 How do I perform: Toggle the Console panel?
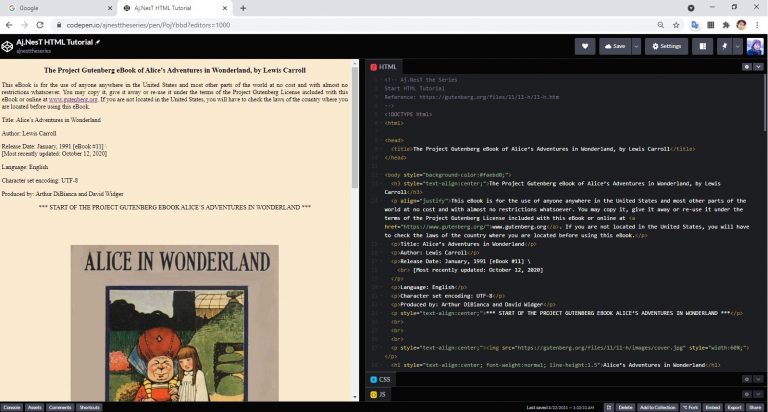coord(12,407)
